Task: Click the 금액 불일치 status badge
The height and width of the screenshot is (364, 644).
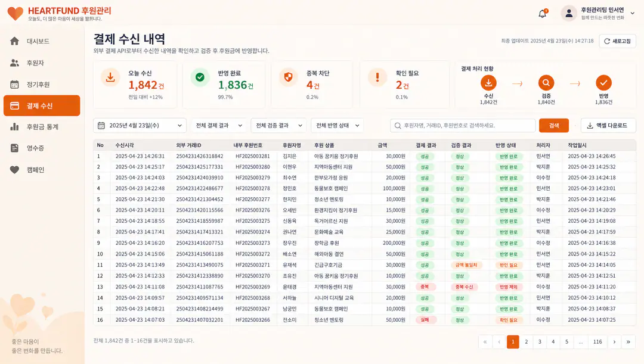Action: click(466, 265)
